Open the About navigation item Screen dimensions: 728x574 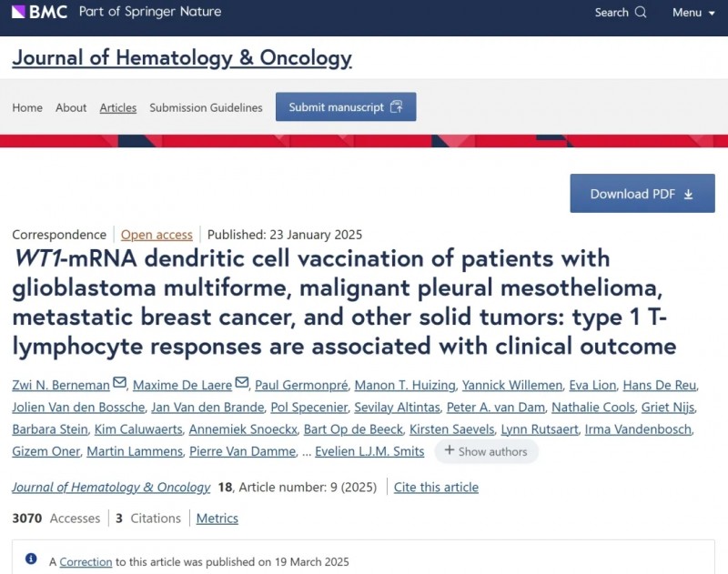click(x=71, y=107)
